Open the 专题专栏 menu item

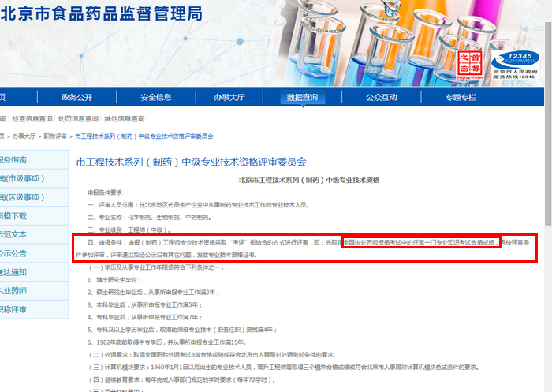click(461, 98)
